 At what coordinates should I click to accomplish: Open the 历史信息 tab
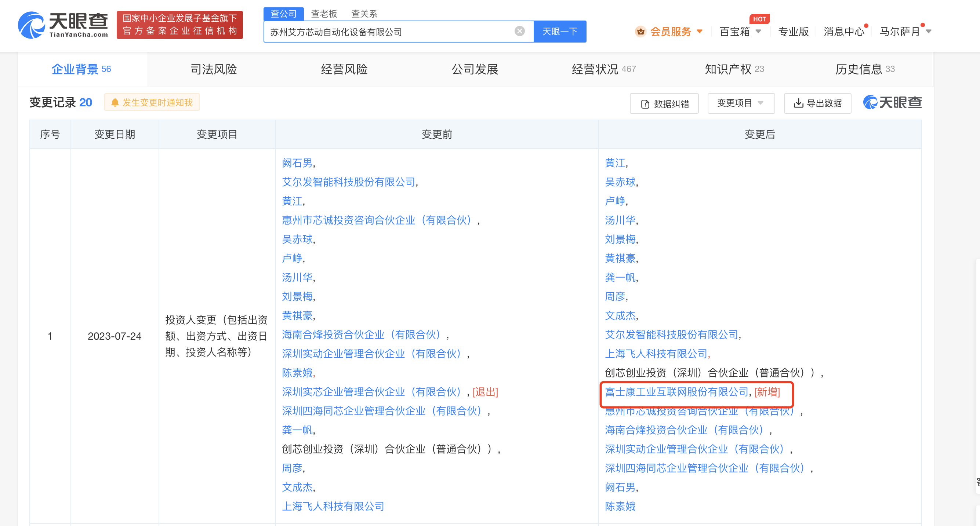click(865, 69)
